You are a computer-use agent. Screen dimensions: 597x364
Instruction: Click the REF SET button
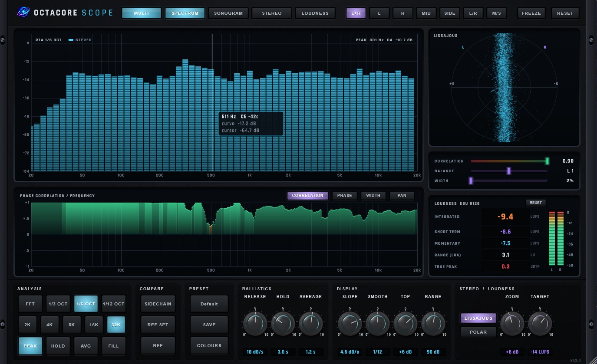tap(158, 325)
